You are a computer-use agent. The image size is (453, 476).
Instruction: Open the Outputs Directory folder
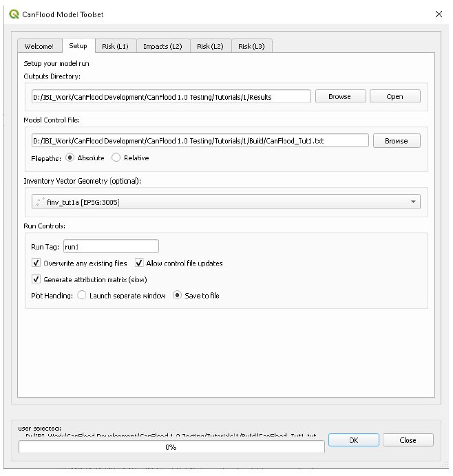coord(394,96)
